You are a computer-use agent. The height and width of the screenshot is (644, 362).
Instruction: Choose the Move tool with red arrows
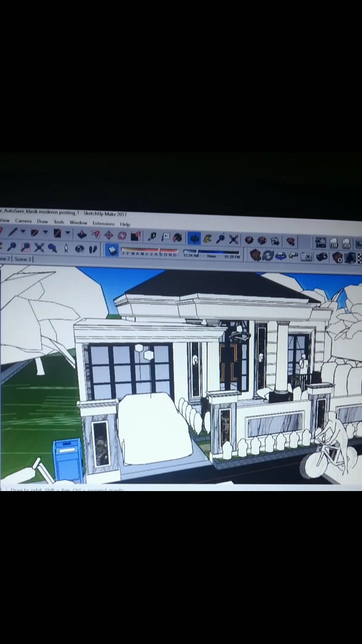point(109,235)
